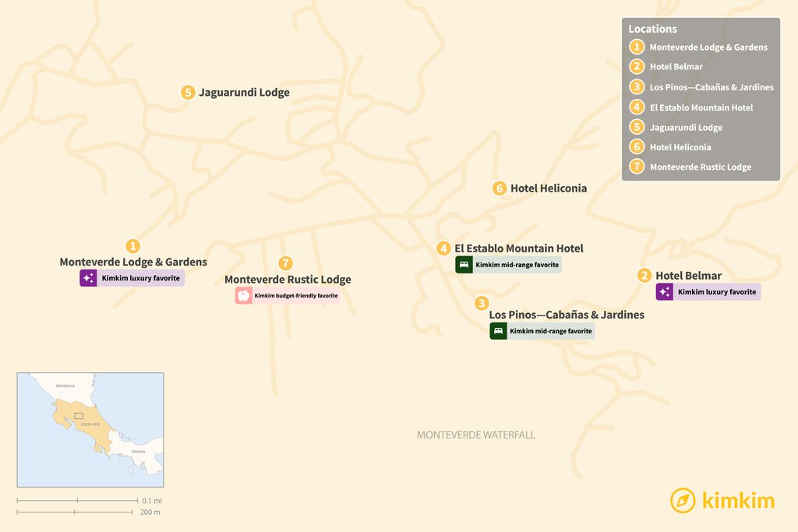Screen dimensions: 798x532
Task: Click marker 4 for El Establo Mountain Hotel
Action: tap(443, 248)
